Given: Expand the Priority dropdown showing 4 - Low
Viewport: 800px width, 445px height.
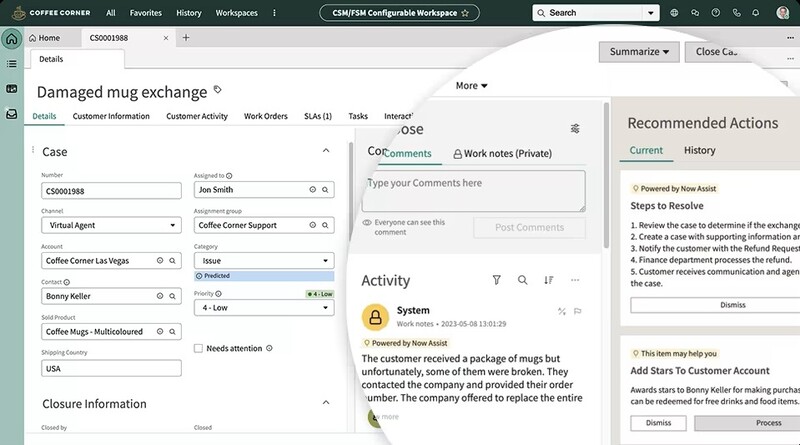Looking at the screenshot, I should point(264,308).
